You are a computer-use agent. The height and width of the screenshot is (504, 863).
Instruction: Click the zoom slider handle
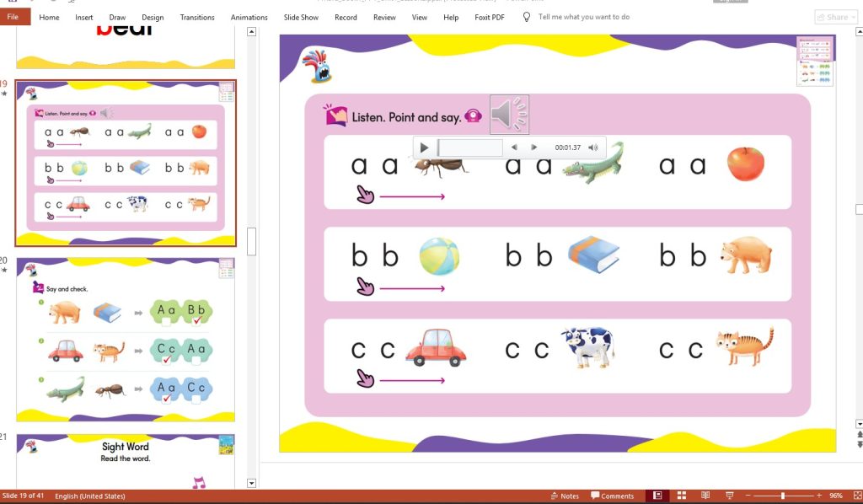pos(783,496)
